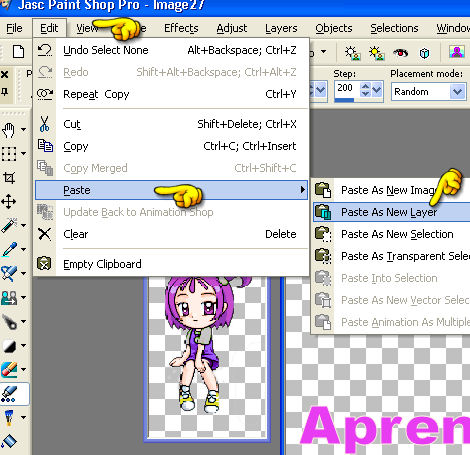
Task: Select the Move tool
Action: pyautogui.click(x=9, y=202)
